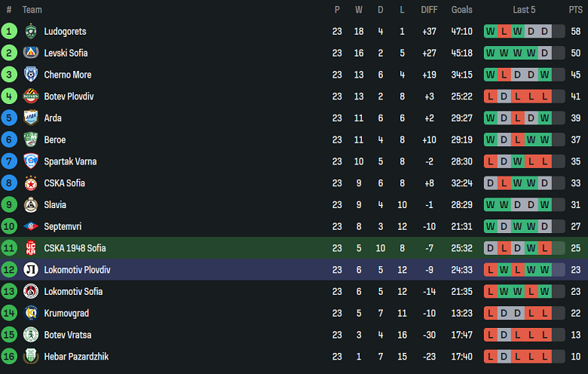Click the Septemvri club icon
This screenshot has height=374, width=588.
(x=31, y=226)
